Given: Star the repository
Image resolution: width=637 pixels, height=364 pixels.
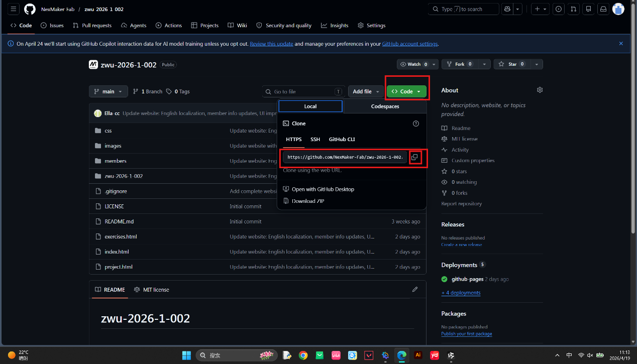Looking at the screenshot, I should 511,64.
